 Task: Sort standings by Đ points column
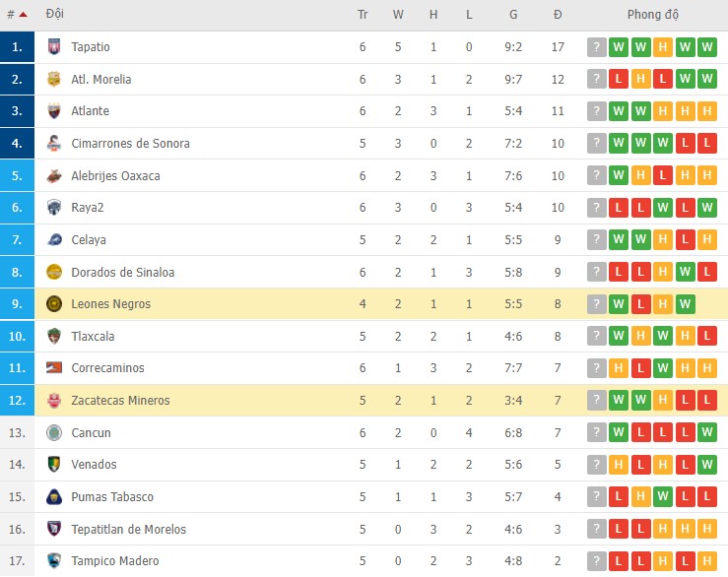558,15
